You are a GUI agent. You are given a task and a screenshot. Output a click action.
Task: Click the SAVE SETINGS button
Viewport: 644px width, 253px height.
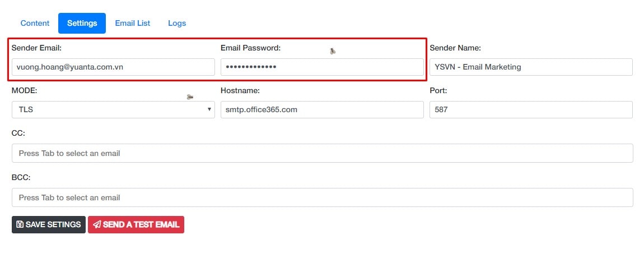(x=49, y=224)
